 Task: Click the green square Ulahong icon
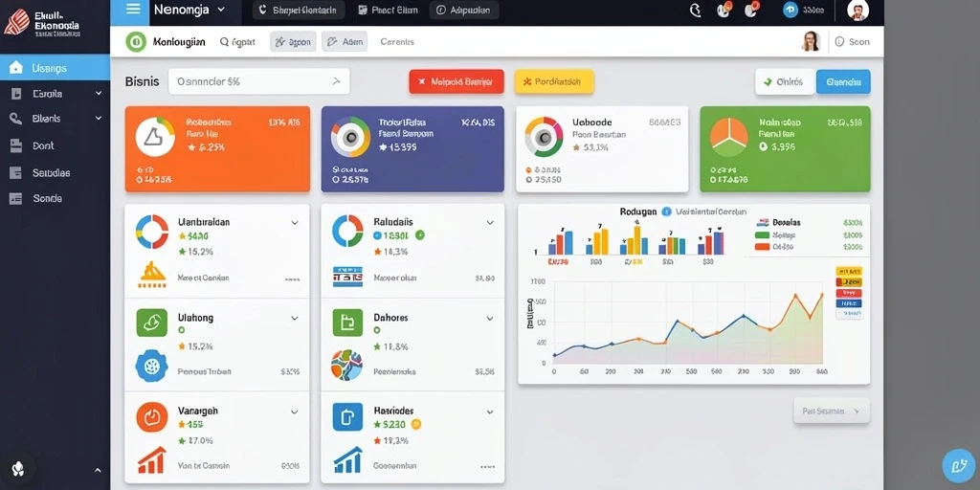click(x=152, y=323)
